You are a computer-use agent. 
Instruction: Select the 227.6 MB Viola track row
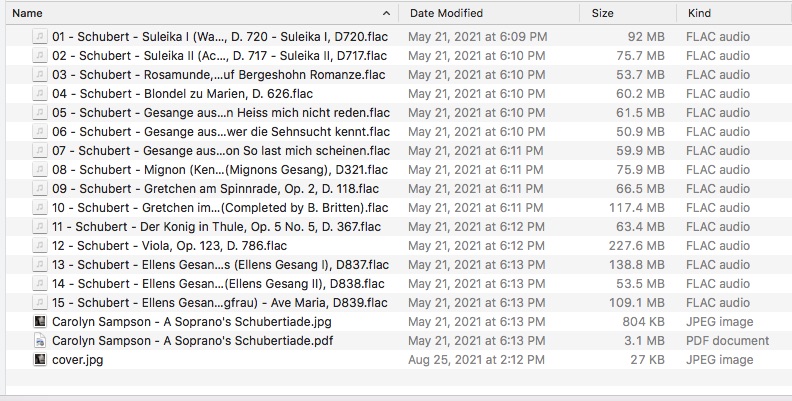[399, 246]
